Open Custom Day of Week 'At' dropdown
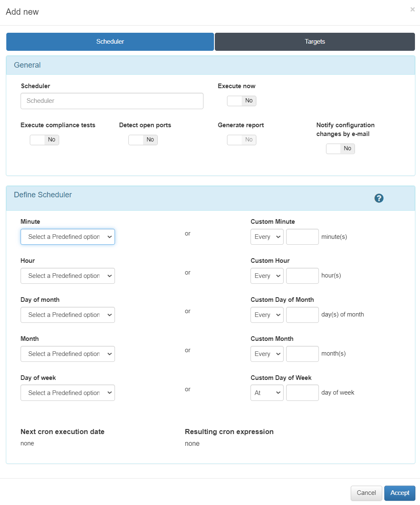Screen dimensions: 420x505 267,393
